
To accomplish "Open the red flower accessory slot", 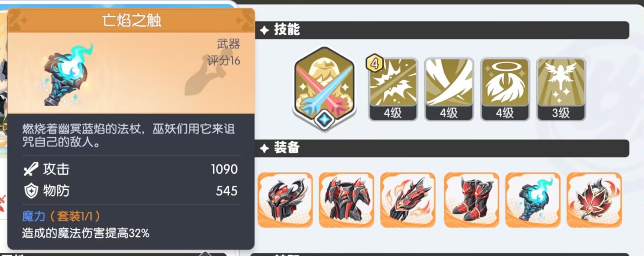I will (x=594, y=200).
